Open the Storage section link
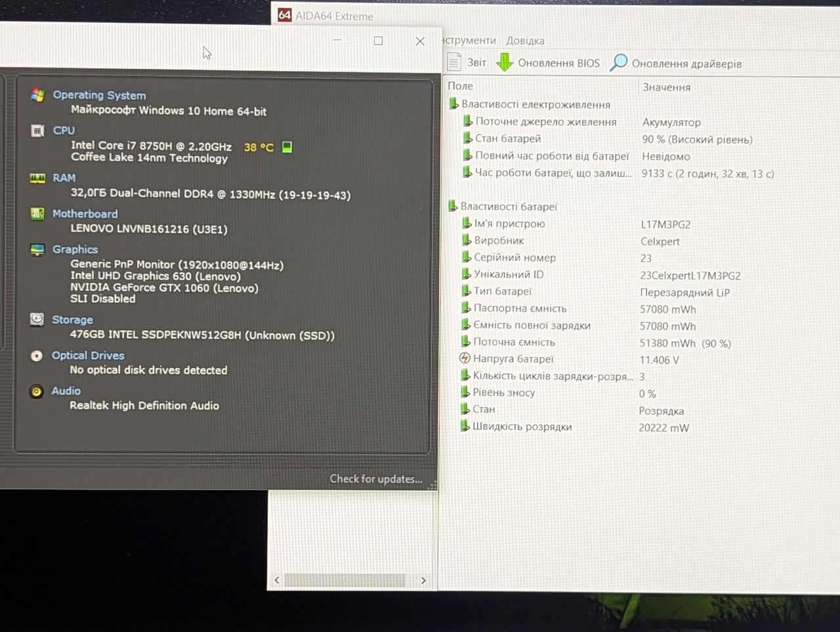Screen dimensions: 840x632 (72, 320)
